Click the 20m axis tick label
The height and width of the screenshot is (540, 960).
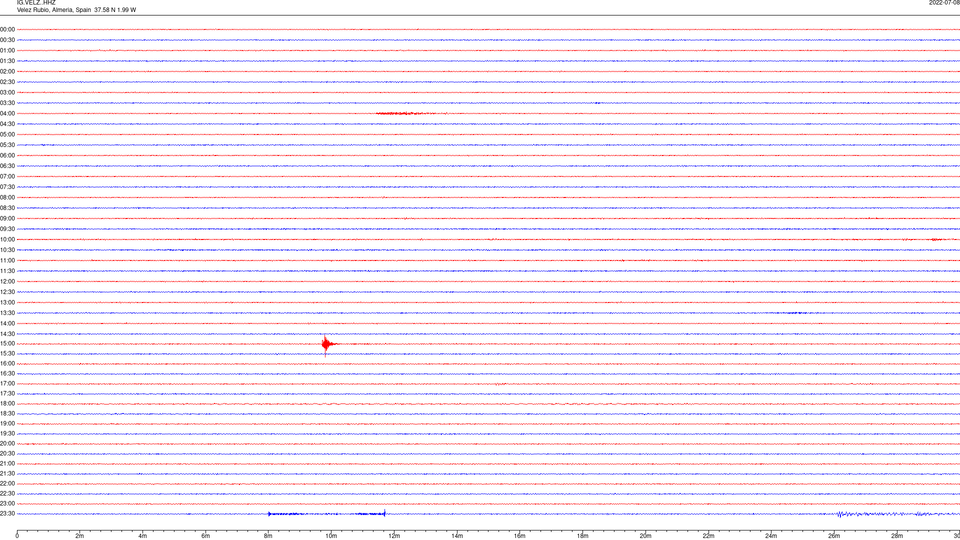(x=645, y=536)
